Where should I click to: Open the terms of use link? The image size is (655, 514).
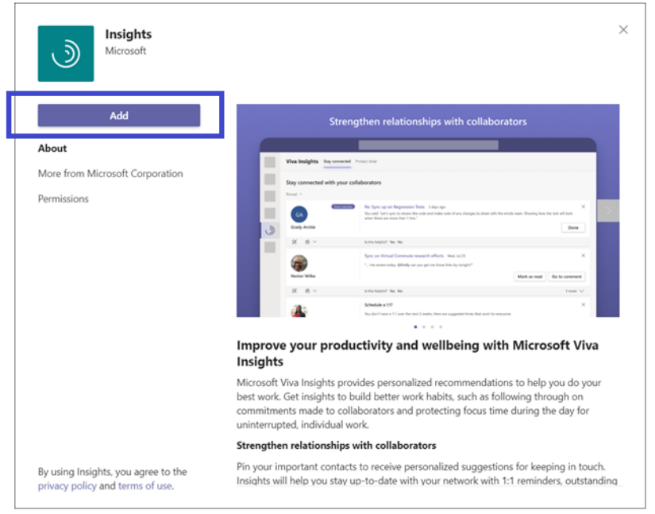145,486
